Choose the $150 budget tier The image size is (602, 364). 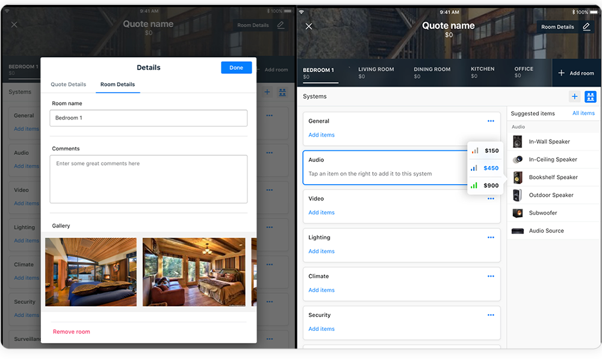pos(485,151)
